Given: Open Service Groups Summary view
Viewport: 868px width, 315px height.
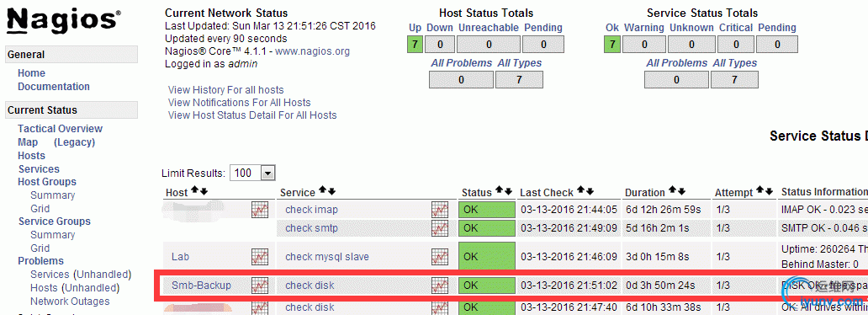Looking at the screenshot, I should [x=53, y=235].
